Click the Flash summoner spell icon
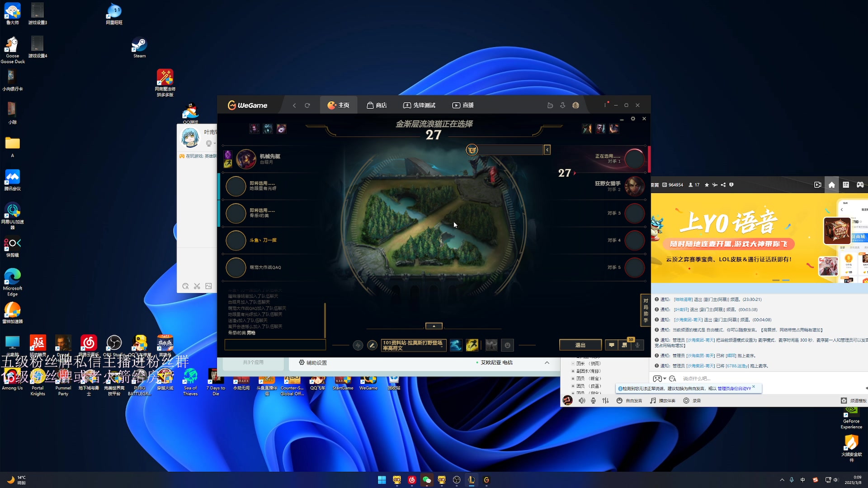Image resolution: width=868 pixels, height=488 pixels. click(x=472, y=345)
